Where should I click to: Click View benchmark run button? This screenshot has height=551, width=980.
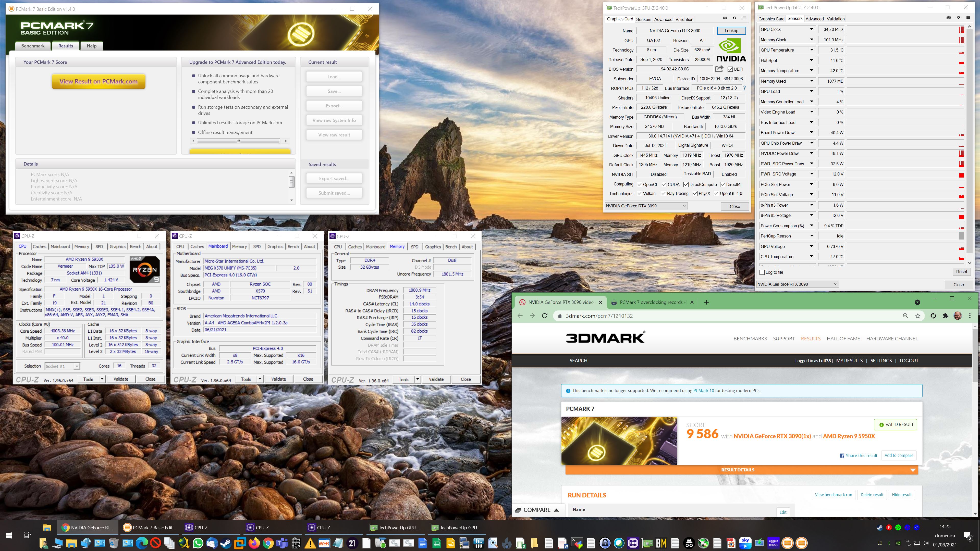(x=833, y=495)
